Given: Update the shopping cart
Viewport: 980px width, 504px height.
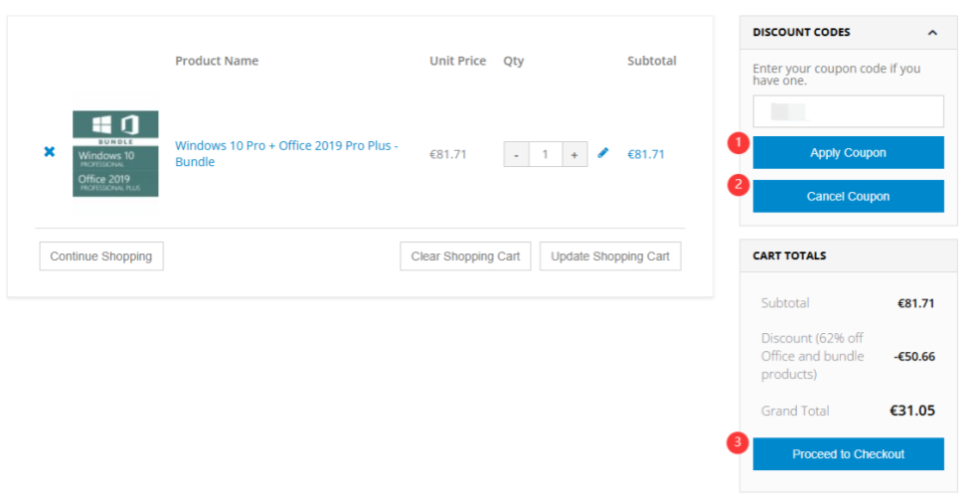Looking at the screenshot, I should (x=610, y=256).
